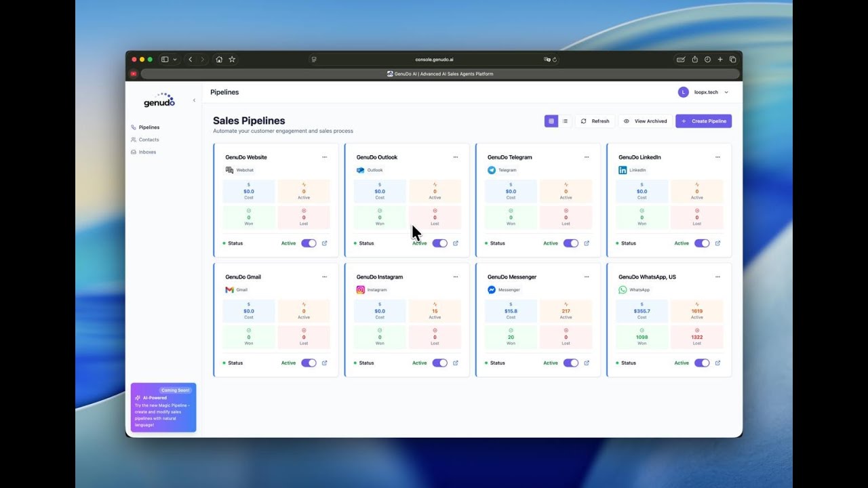Click the AI-Powered Magic Pipeline banner
868x488 pixels.
[163, 407]
